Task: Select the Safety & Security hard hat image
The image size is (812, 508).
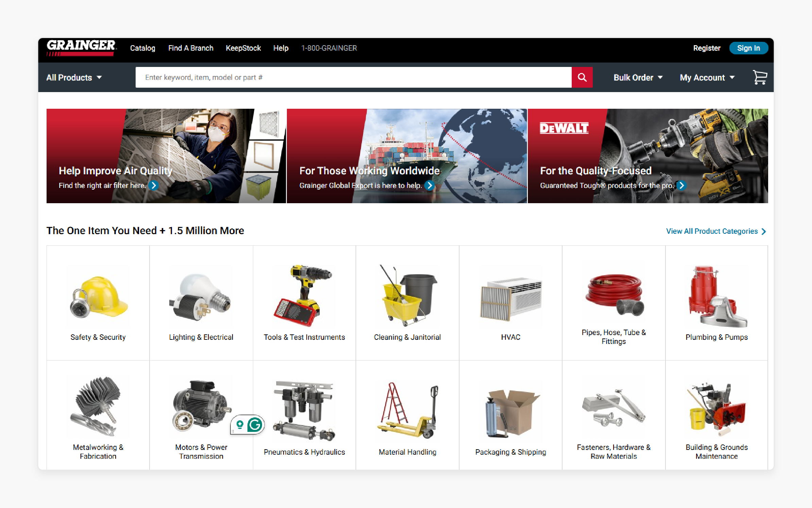Action: click(98, 297)
